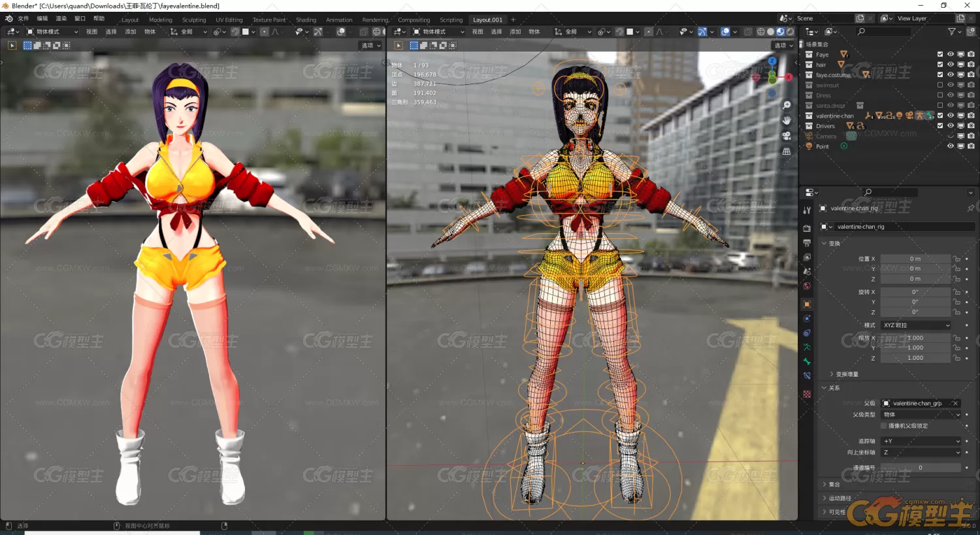Viewport: 980px width, 535px height.
Task: Toggle the 摄像机父级锁定 checkbox
Action: point(884,426)
